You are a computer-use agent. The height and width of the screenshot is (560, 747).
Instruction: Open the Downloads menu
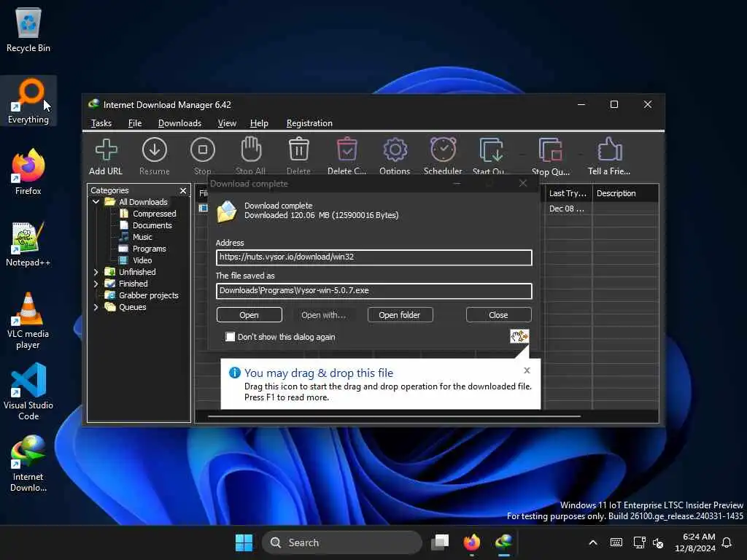pos(179,123)
